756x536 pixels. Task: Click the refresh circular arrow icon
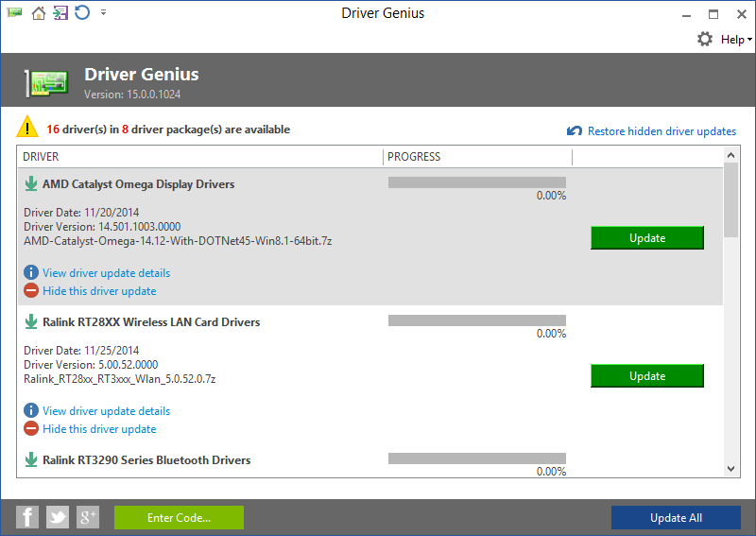[x=82, y=12]
